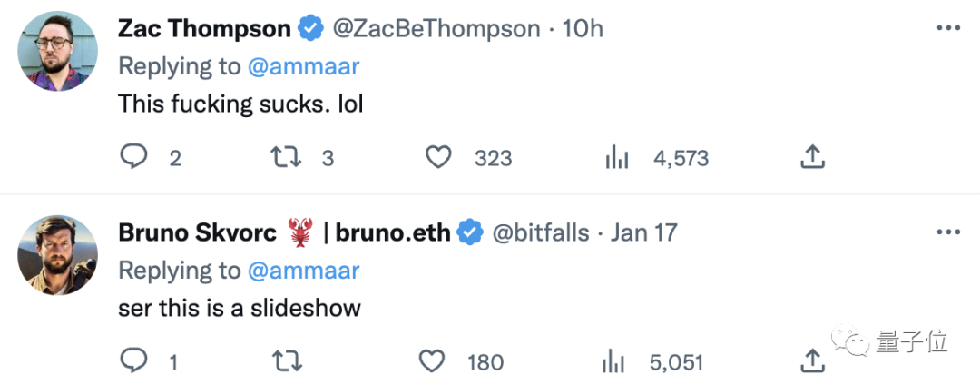Click the @bitfalls handle

[540, 233]
